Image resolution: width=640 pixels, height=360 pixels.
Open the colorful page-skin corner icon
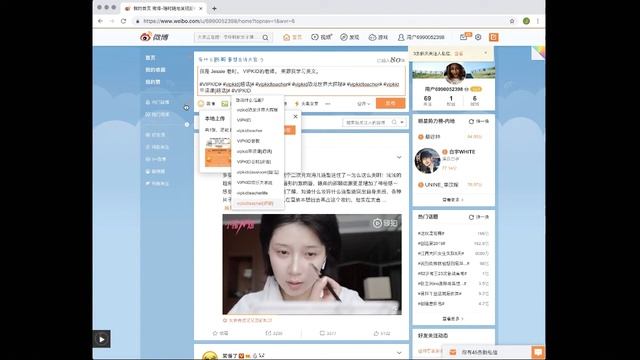tap(538, 53)
